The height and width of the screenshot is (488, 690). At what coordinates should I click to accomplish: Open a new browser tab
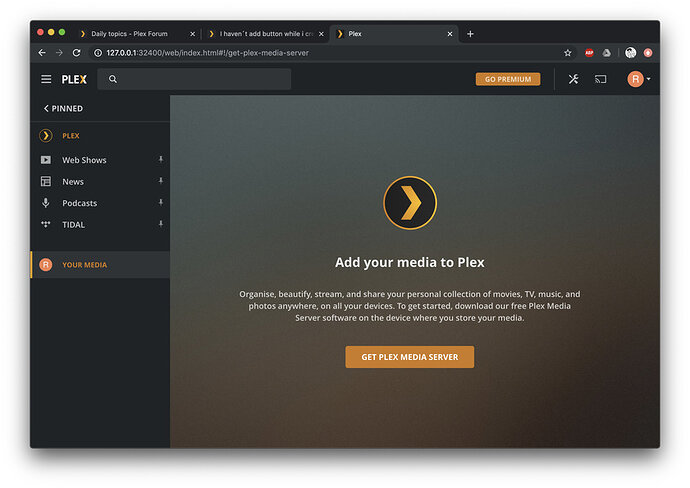click(x=470, y=34)
